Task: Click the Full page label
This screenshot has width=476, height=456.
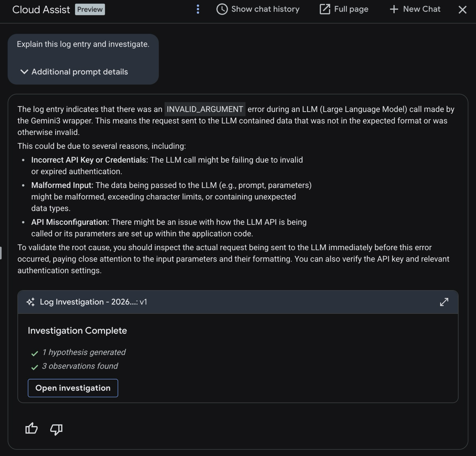Action: point(351,9)
